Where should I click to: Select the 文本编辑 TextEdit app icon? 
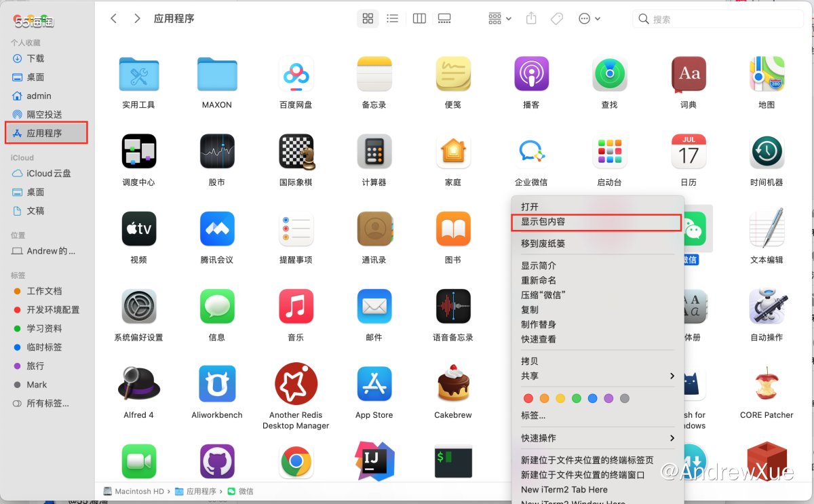pos(767,229)
